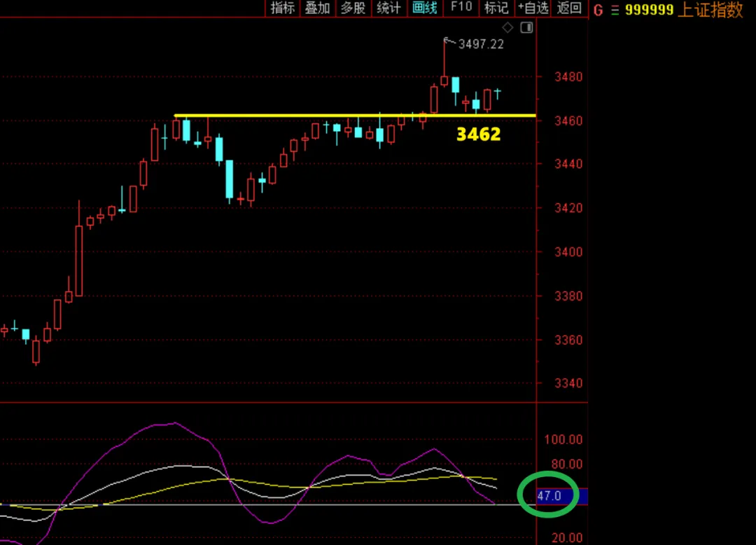
Task: Click the 3460 price axis label
Action: pyautogui.click(x=568, y=120)
